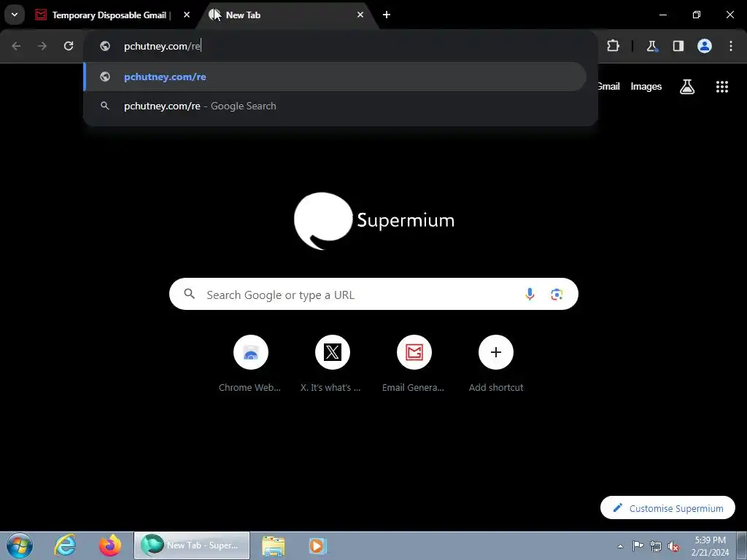Open Windows Media Player from the taskbar
The image size is (747, 560).
click(317, 545)
